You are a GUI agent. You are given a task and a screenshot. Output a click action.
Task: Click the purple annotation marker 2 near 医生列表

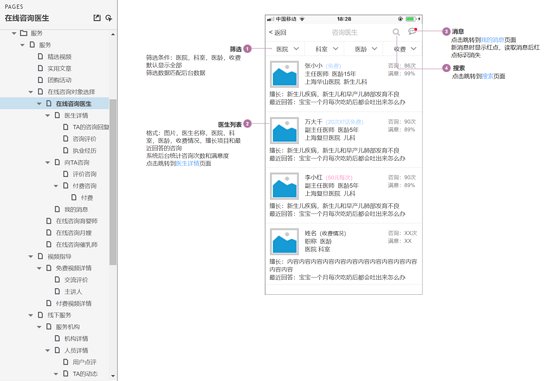(247, 124)
